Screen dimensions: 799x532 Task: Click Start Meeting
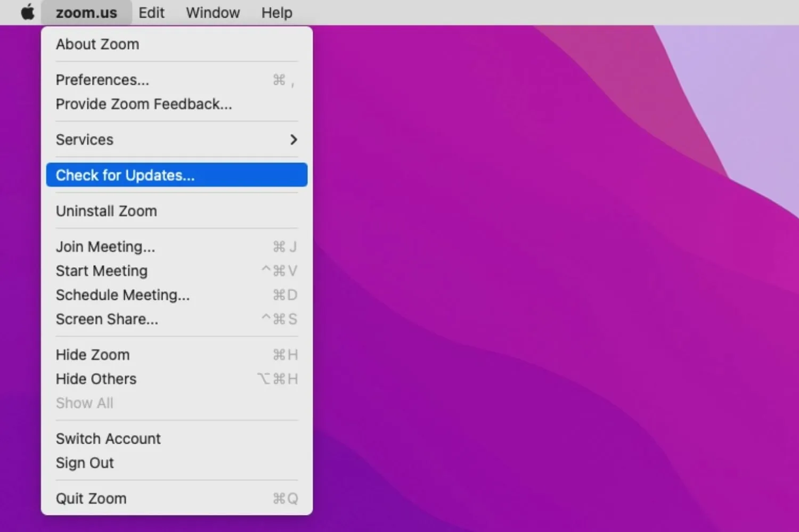coord(102,271)
